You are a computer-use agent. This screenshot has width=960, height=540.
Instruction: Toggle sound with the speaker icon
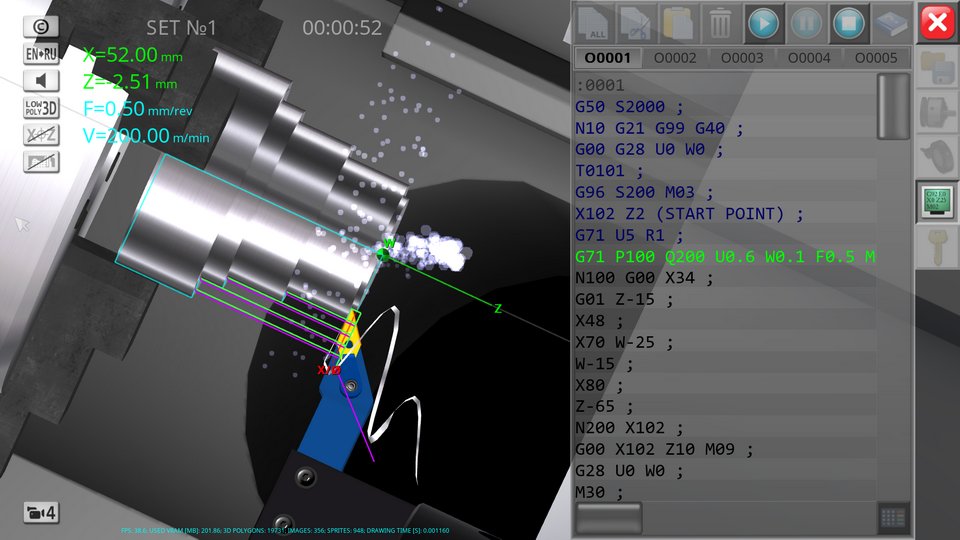click(x=41, y=81)
